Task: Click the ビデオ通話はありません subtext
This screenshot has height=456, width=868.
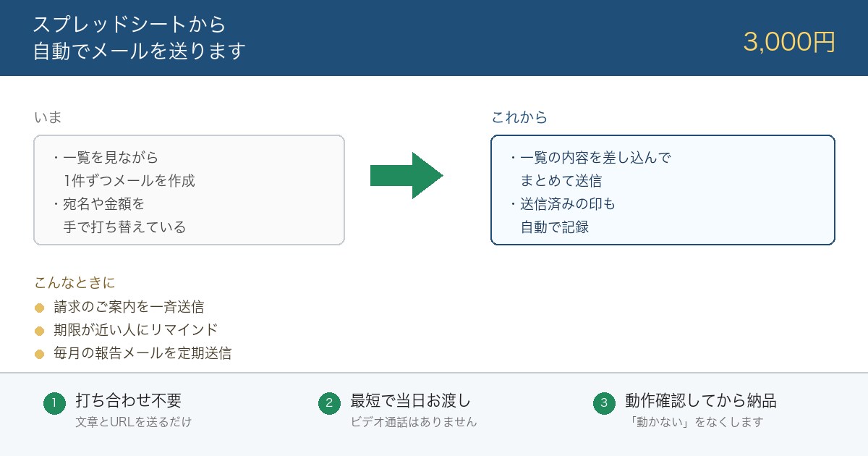Action: coord(414,422)
